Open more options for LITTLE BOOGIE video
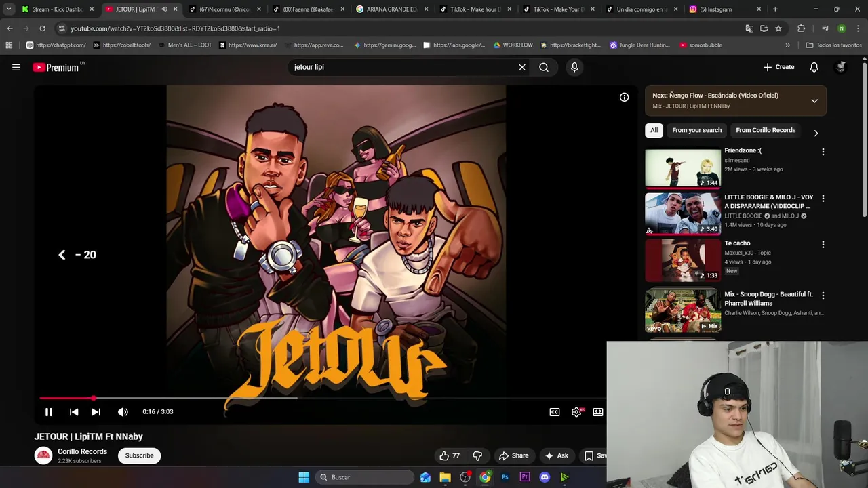 [823, 199]
